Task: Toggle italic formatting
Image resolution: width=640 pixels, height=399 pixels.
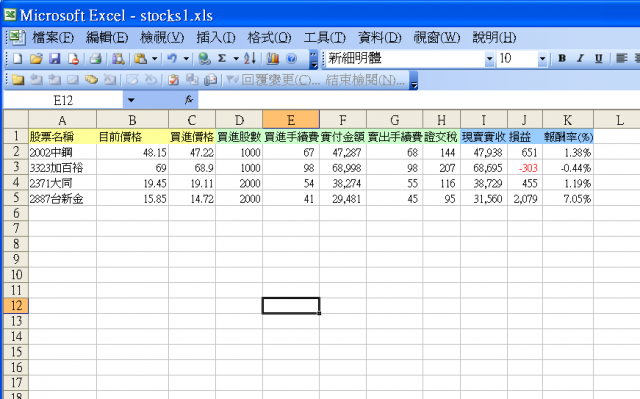Action: point(580,59)
